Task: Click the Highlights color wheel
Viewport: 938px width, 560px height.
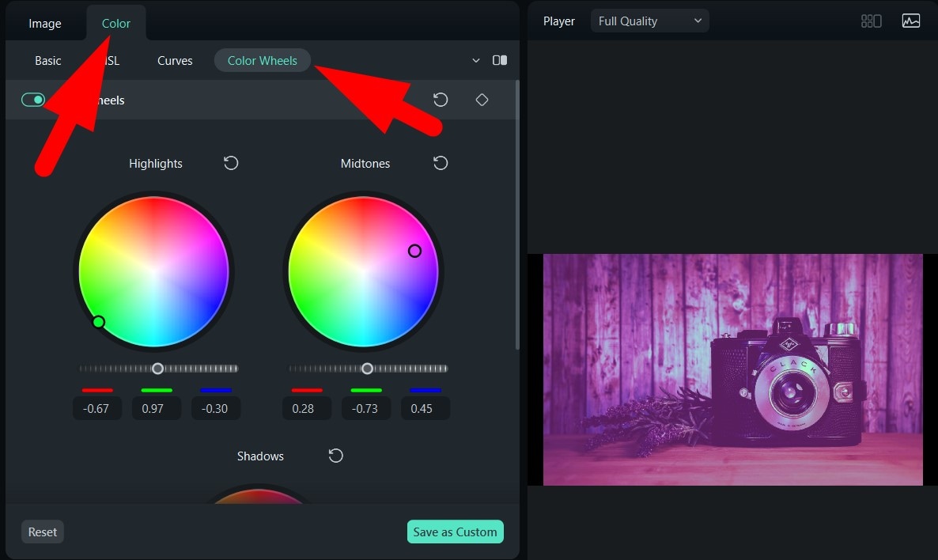Action: coord(153,271)
